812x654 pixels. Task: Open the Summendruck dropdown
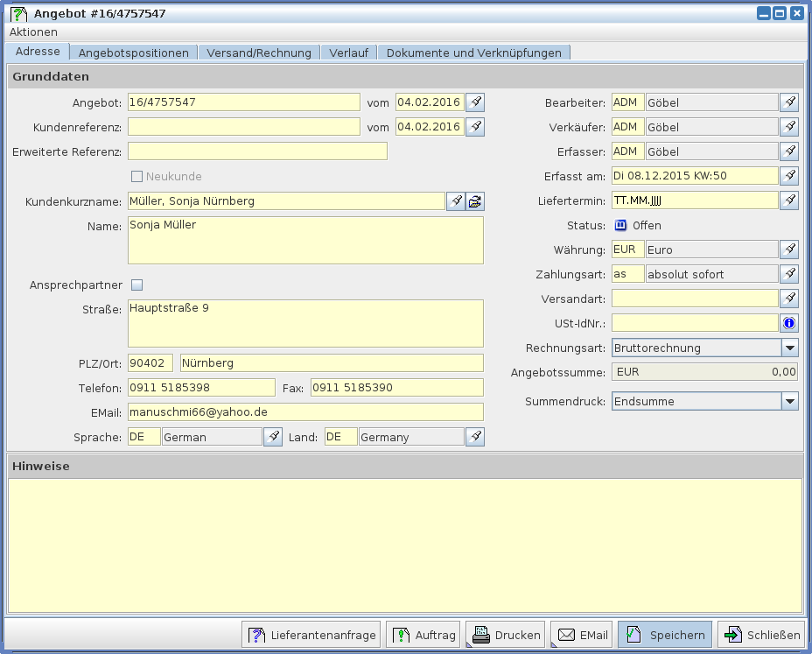pos(789,401)
